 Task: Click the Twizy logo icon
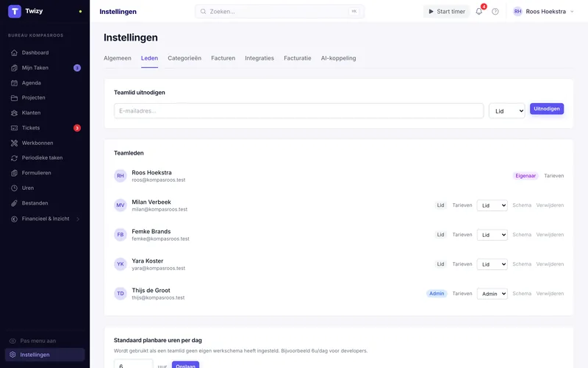pos(15,11)
